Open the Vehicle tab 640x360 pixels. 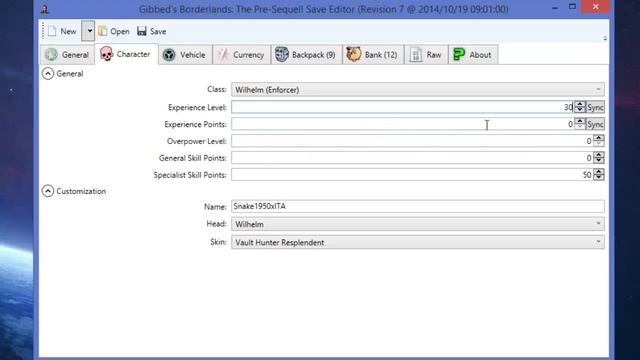(x=185, y=55)
